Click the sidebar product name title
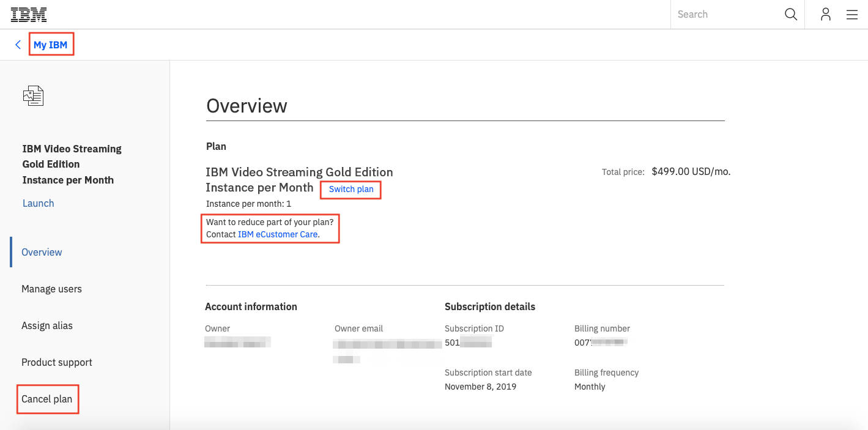The width and height of the screenshot is (868, 430). pos(72,165)
